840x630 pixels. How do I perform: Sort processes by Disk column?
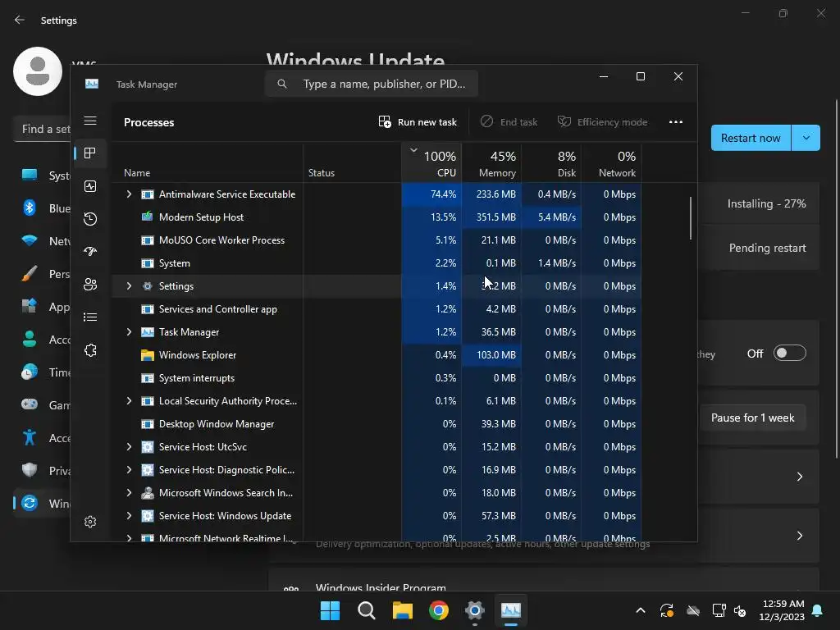coord(551,163)
